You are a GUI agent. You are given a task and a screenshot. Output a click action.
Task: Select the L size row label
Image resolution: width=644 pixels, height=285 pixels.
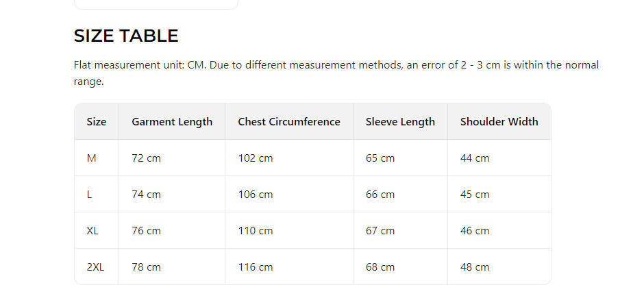pos(90,195)
